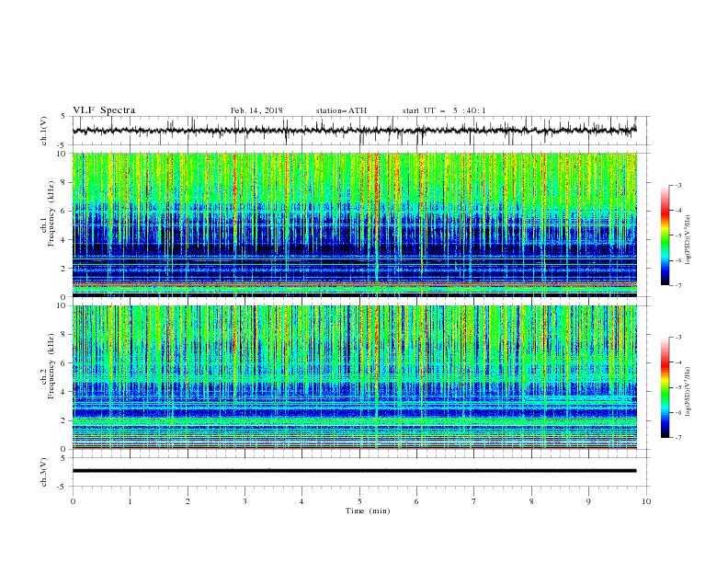Click the "-5" tick on ch.1 colorbar

(x=678, y=236)
